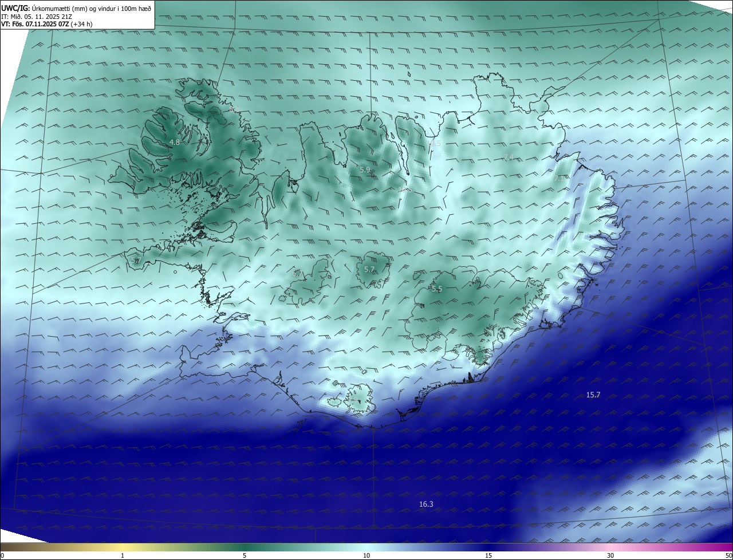Select the 6.7 value beside Langjökull glacier
The width and height of the screenshot is (733, 560).
[297, 274]
